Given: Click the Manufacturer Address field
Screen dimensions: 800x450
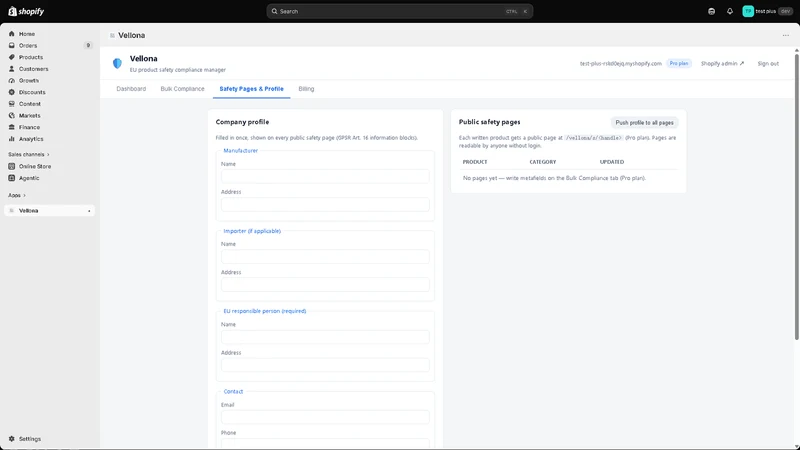Looking at the screenshot, I should click(x=325, y=205).
